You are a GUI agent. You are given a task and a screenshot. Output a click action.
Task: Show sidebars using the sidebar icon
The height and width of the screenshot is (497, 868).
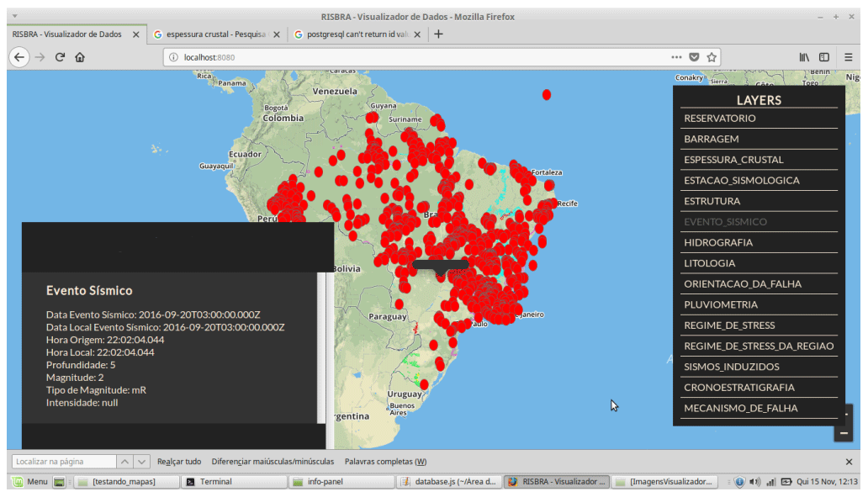click(824, 57)
